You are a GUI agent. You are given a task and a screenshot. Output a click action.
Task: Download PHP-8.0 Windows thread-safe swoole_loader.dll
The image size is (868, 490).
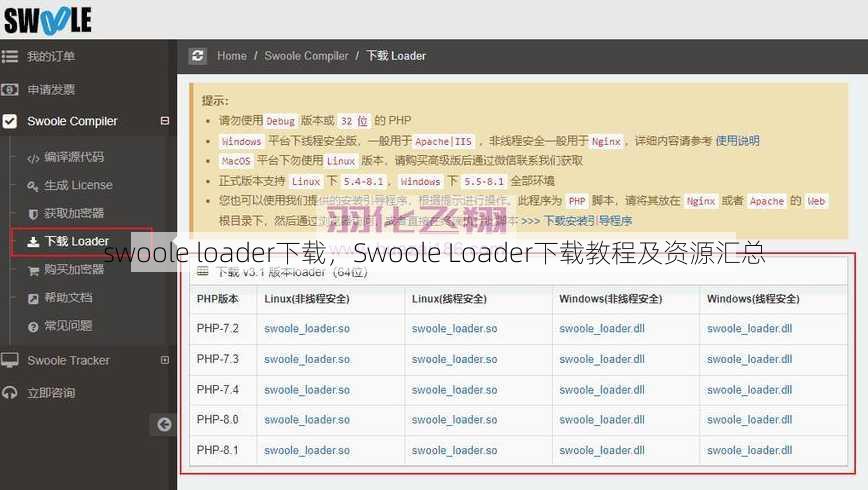(750, 420)
